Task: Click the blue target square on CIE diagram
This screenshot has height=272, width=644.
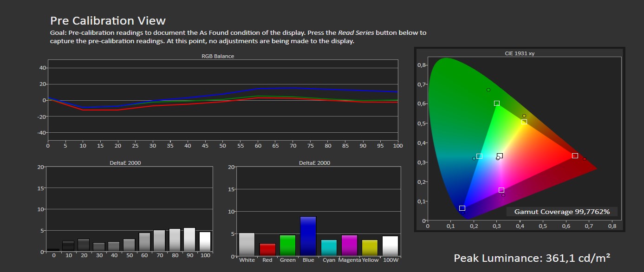Action: pyautogui.click(x=462, y=208)
